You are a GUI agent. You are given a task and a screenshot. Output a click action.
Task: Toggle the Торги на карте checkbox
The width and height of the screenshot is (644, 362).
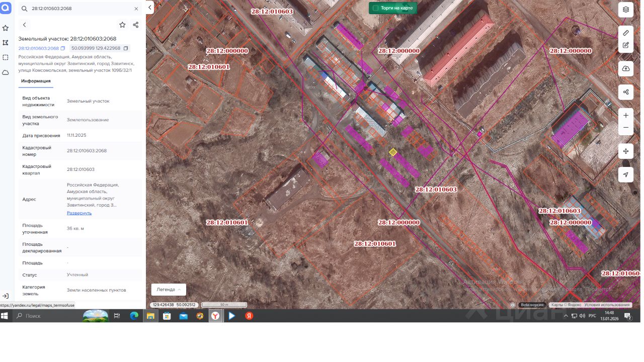click(375, 8)
